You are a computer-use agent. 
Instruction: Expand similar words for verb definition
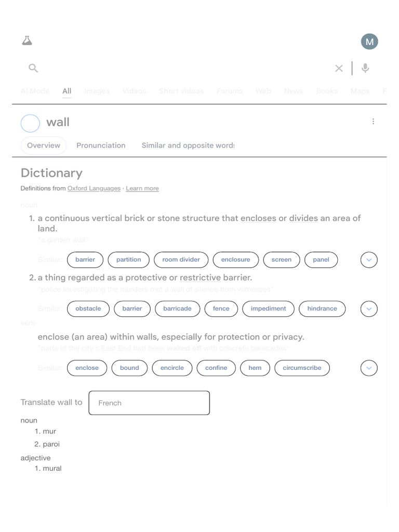tap(369, 368)
